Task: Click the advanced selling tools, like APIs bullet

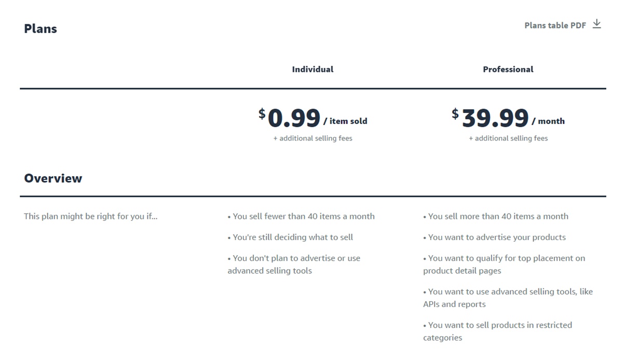Action: tap(508, 298)
